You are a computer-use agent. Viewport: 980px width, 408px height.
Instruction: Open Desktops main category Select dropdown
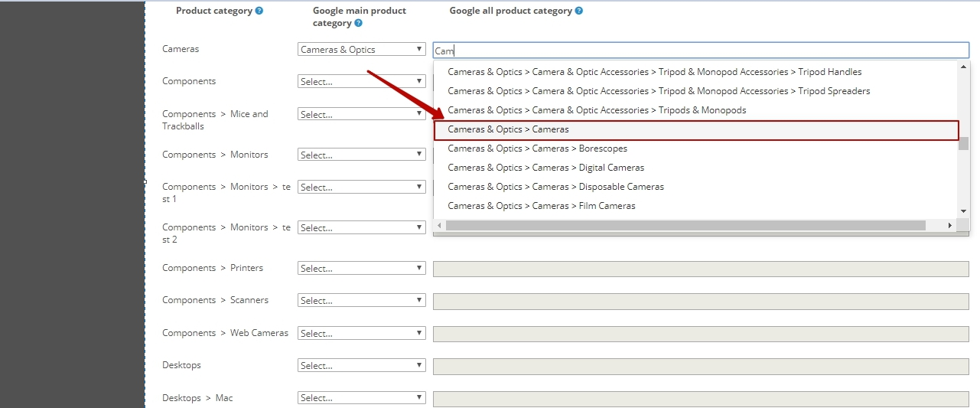point(361,366)
